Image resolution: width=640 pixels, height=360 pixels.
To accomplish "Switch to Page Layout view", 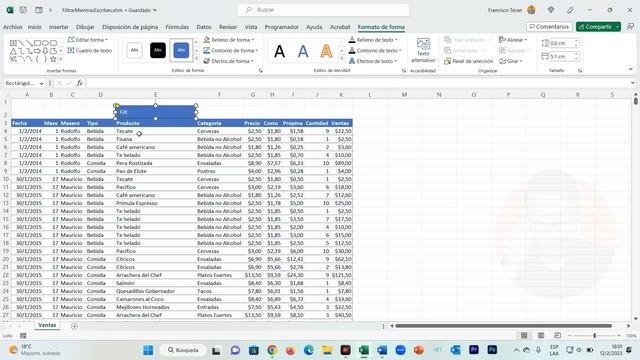I will click(x=541, y=336).
